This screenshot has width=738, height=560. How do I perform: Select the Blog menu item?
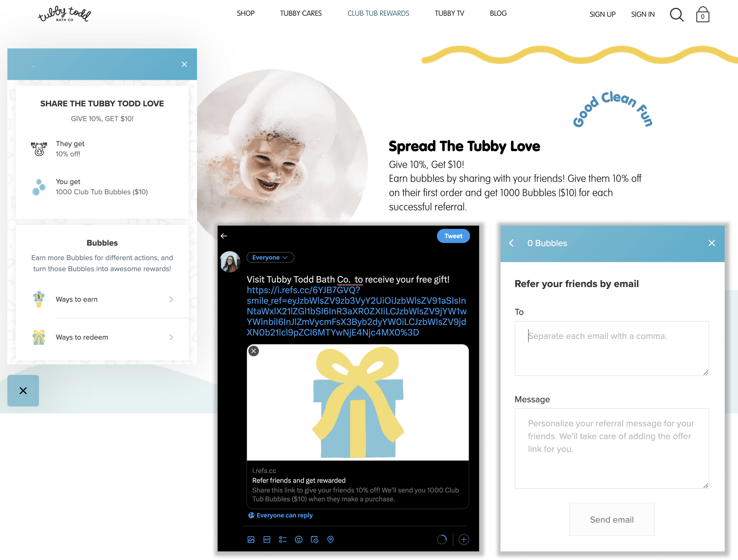pyautogui.click(x=498, y=13)
